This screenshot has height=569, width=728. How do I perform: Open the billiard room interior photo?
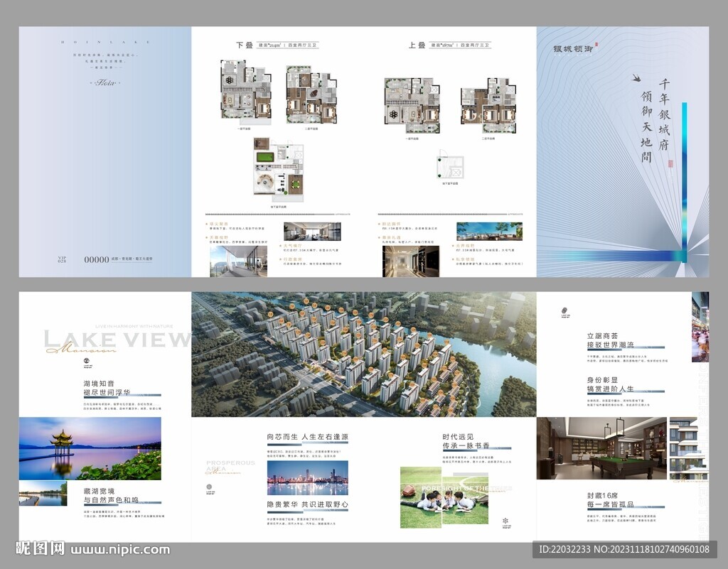coord(601,448)
